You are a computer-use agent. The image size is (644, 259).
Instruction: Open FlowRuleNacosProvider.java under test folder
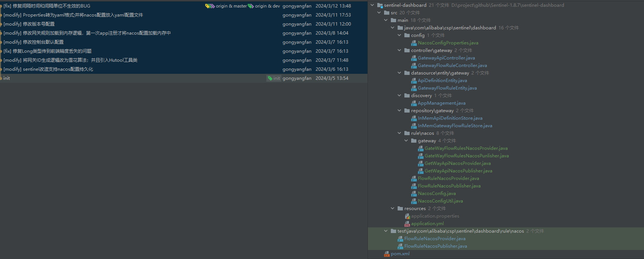(x=435, y=239)
